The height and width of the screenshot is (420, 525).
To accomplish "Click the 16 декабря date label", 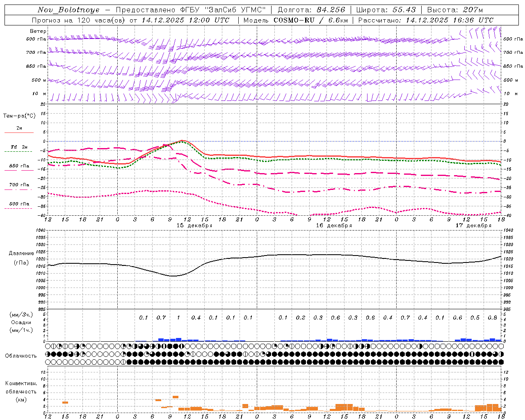I will [x=334, y=226].
